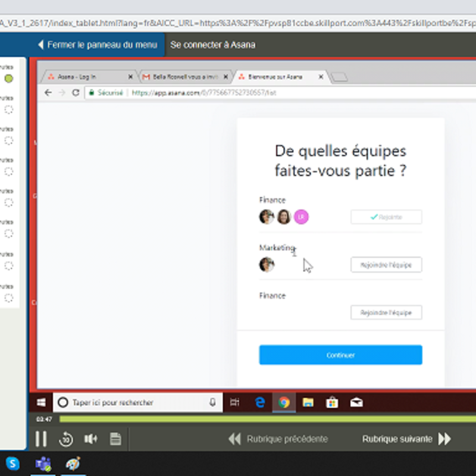Close the Bella Roswell Gmail tab

tap(226, 77)
